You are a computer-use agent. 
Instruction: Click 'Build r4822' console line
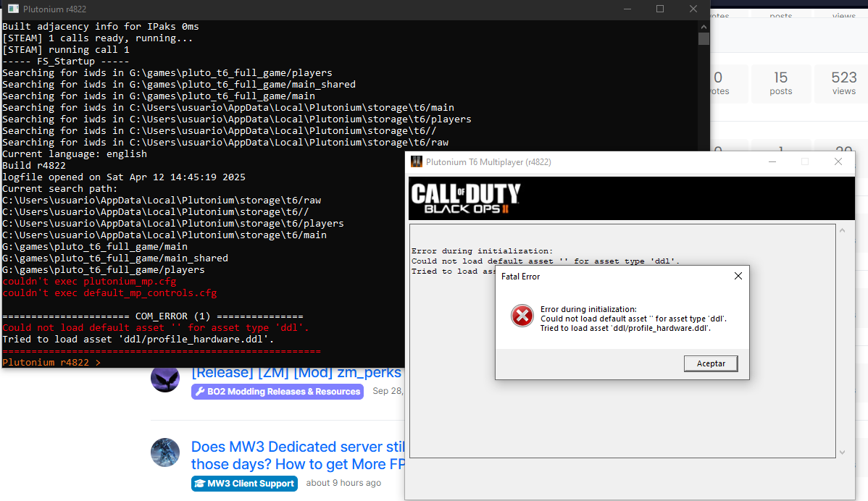pyautogui.click(x=34, y=165)
